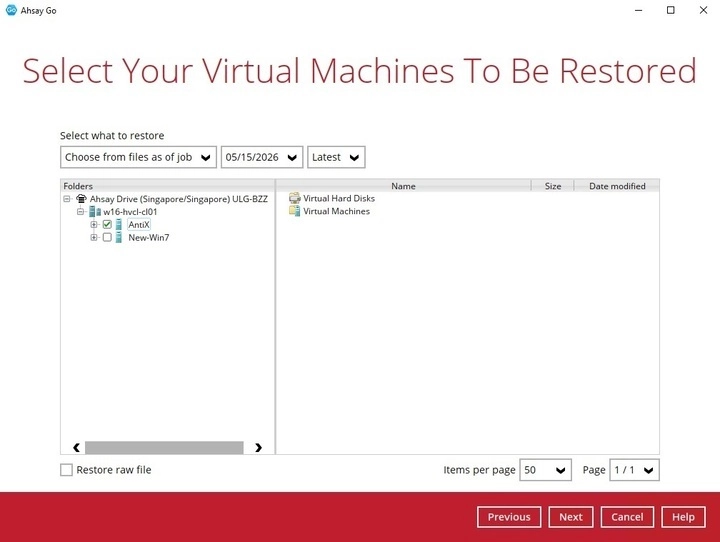The height and width of the screenshot is (542, 720).
Task: Check the New-Win7 checkbox
Action: pyautogui.click(x=107, y=237)
